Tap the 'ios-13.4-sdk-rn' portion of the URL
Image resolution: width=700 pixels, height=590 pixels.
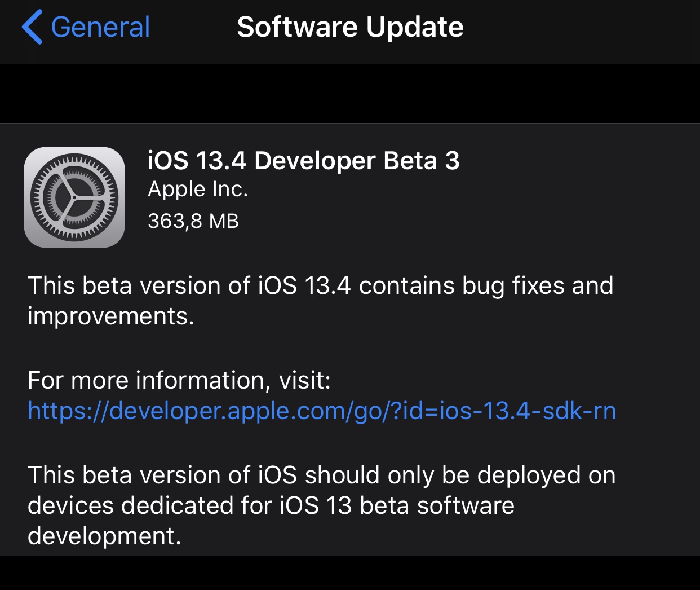pyautogui.click(x=528, y=411)
